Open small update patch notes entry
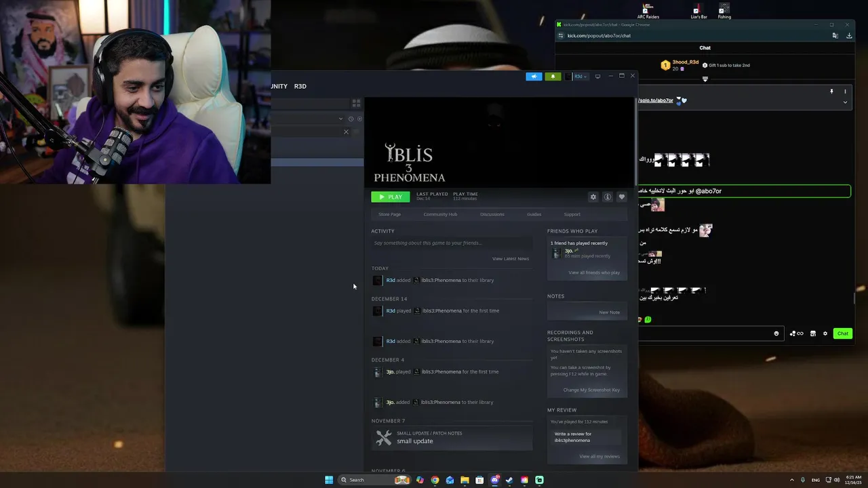The image size is (868, 488). click(452, 438)
